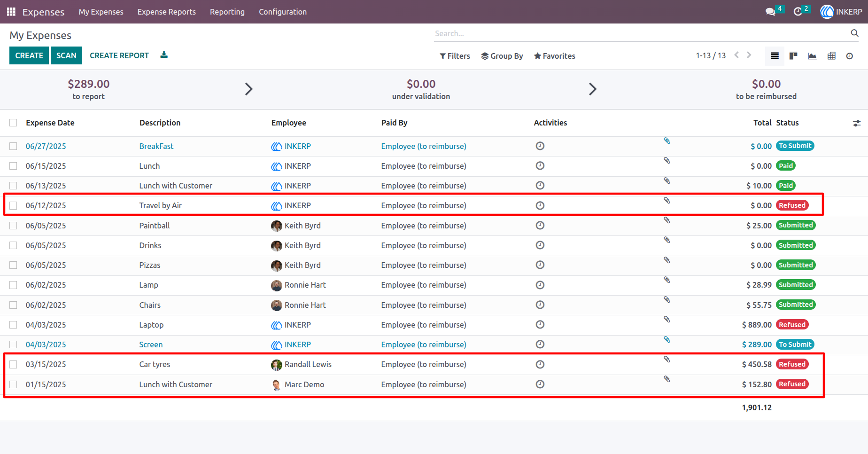Open the Configuration menu
This screenshot has height=454, width=868.
pyautogui.click(x=283, y=12)
